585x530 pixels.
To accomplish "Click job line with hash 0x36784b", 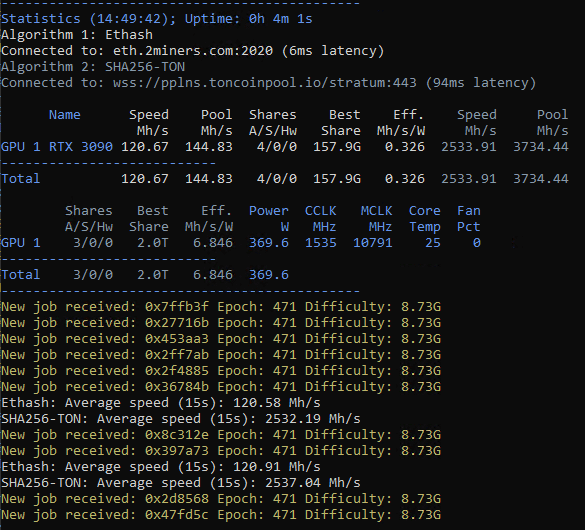I will click(x=221, y=387).
